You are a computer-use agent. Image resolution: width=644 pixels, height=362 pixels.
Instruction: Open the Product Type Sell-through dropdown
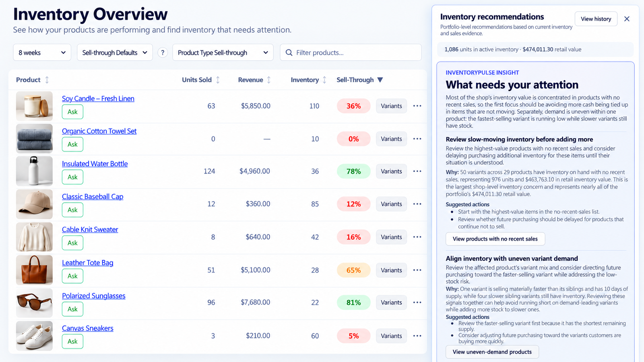click(x=223, y=53)
